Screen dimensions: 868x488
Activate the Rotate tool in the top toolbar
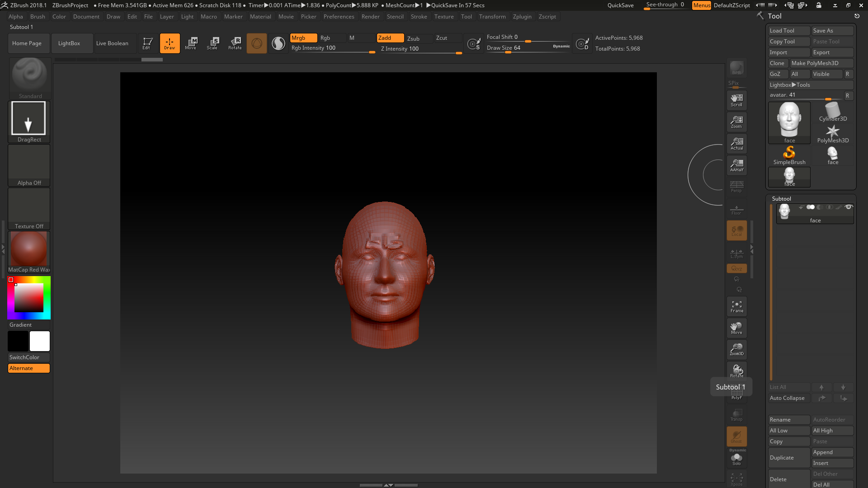235,43
